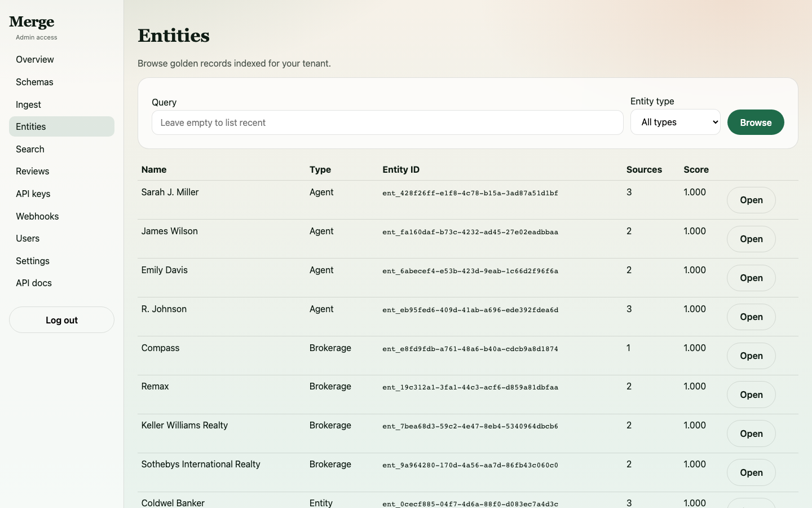Open the Compass brokerage entity

pos(751,356)
